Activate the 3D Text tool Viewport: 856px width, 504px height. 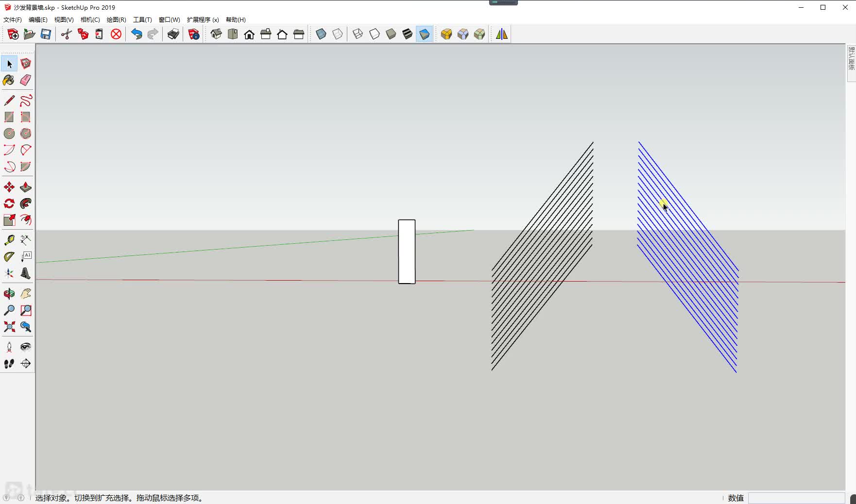point(26,273)
